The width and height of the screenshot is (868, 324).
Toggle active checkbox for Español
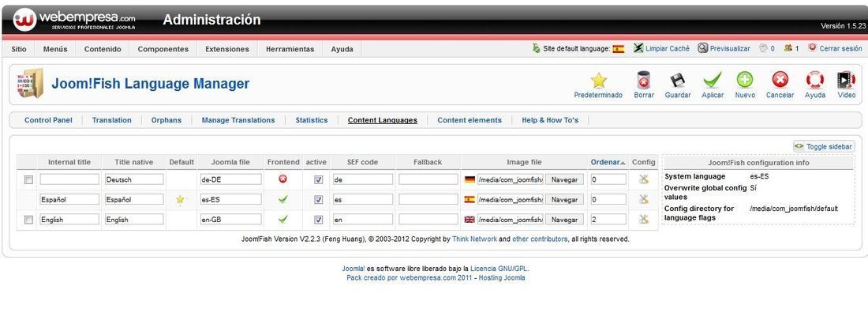point(318,200)
